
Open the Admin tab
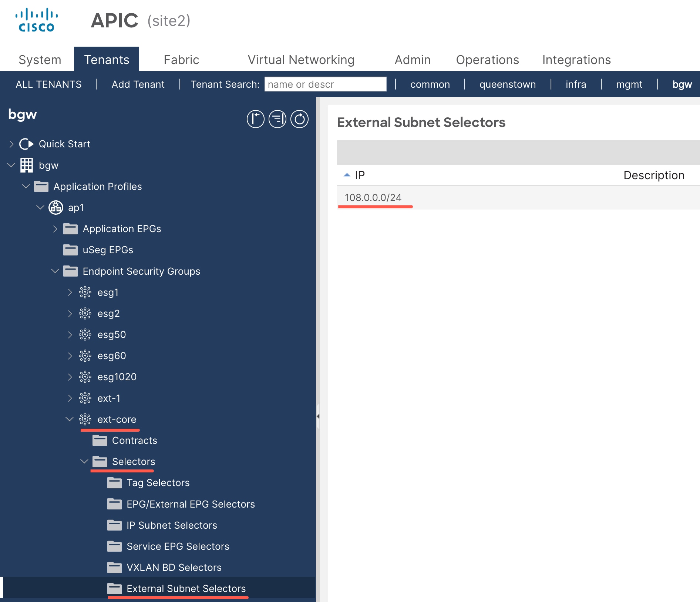pyautogui.click(x=413, y=60)
